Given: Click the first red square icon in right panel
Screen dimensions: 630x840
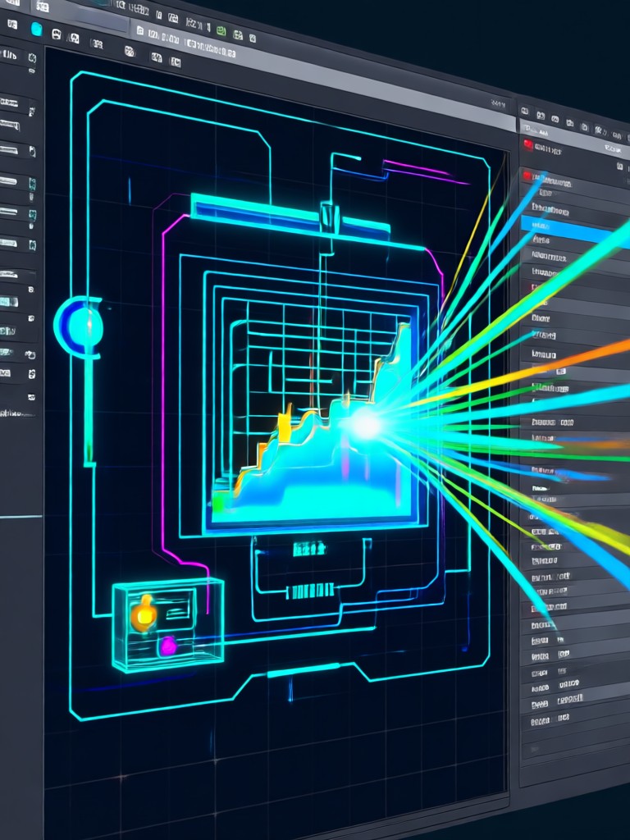Looking at the screenshot, I should point(527,144).
